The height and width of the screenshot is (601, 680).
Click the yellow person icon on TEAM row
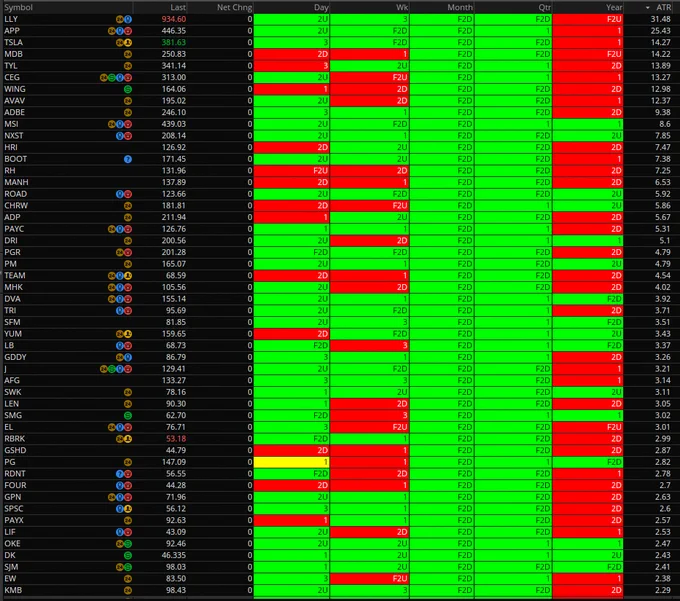pos(128,276)
